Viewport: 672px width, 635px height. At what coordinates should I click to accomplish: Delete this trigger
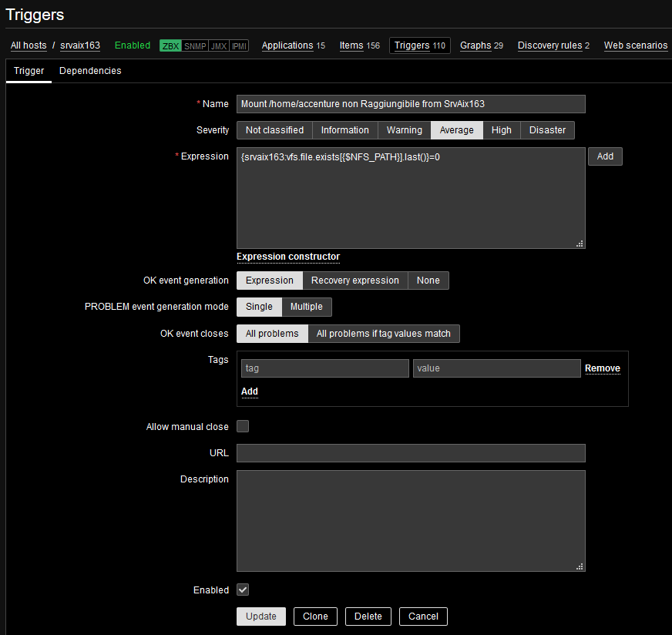[368, 617]
